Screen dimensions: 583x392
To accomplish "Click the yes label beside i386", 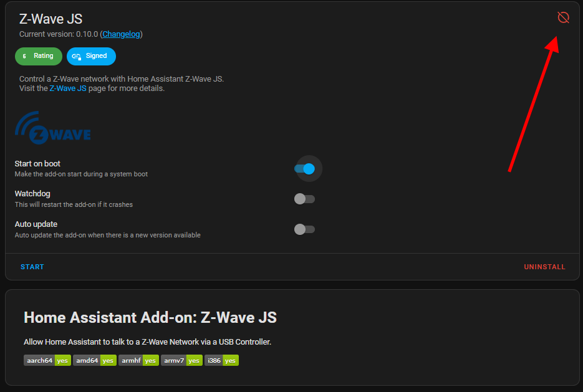I will (x=229, y=360).
